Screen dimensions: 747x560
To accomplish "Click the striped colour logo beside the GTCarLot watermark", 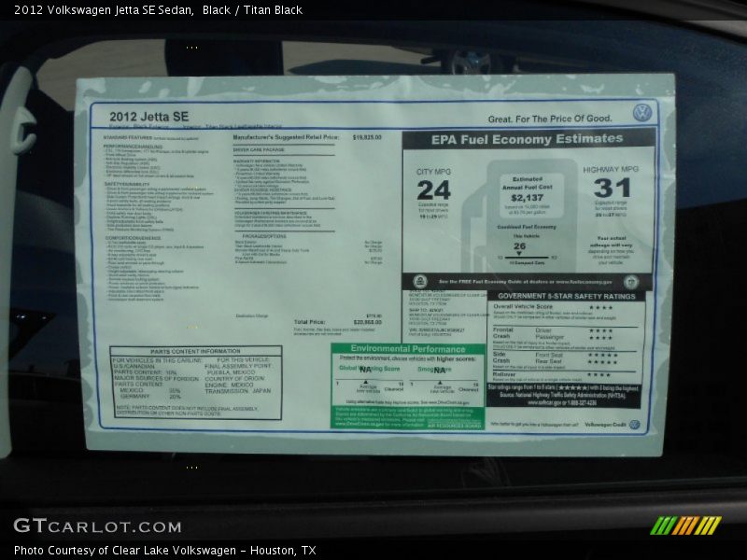I will click(685, 525).
